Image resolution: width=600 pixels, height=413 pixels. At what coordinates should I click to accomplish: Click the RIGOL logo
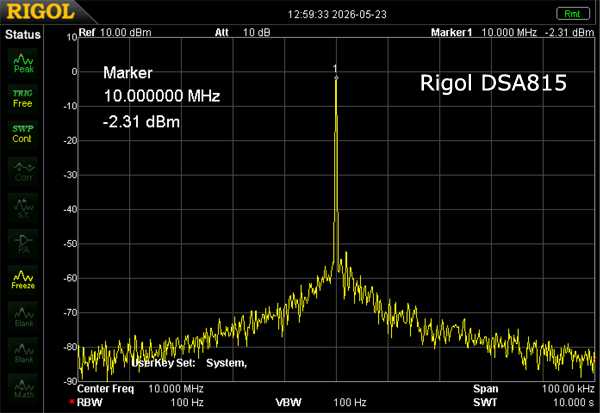(40, 11)
